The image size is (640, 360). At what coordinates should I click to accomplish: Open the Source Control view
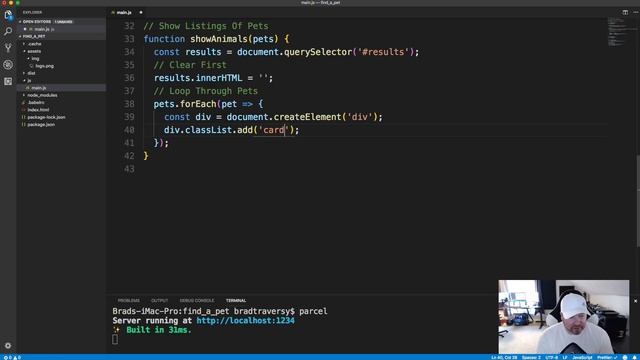click(x=8, y=48)
